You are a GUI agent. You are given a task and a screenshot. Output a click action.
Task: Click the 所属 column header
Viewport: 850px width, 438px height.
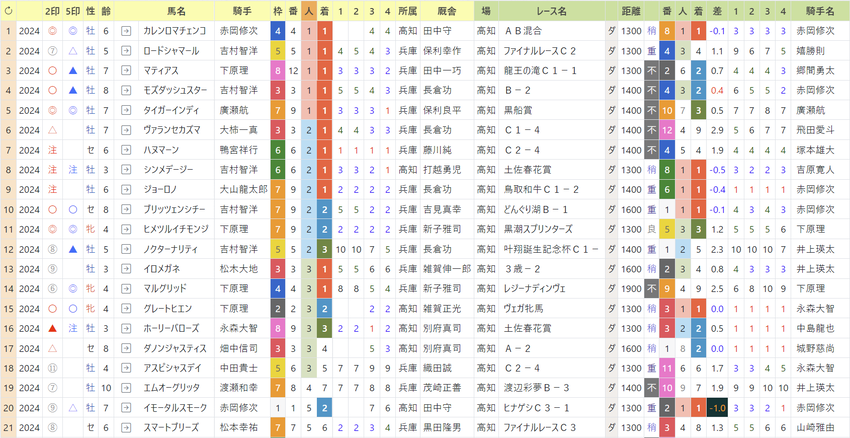coord(408,11)
